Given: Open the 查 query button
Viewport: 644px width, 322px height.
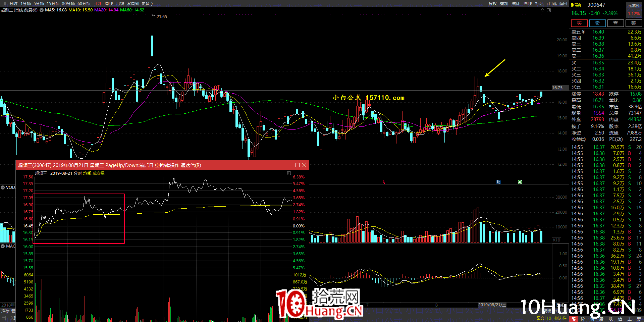Looking at the screenshot, I should click(x=615, y=23).
